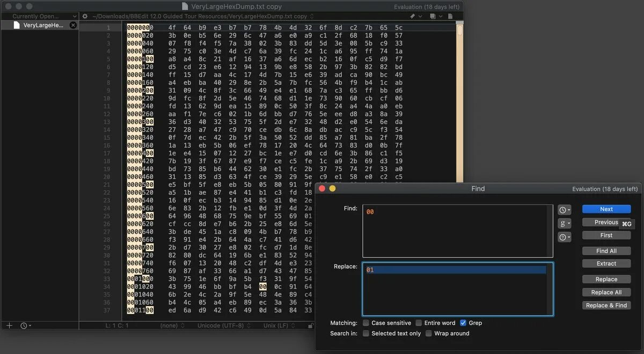The height and width of the screenshot is (354, 644).
Task: Close the VeryLargeHe... document in sidebar
Action: click(x=74, y=25)
